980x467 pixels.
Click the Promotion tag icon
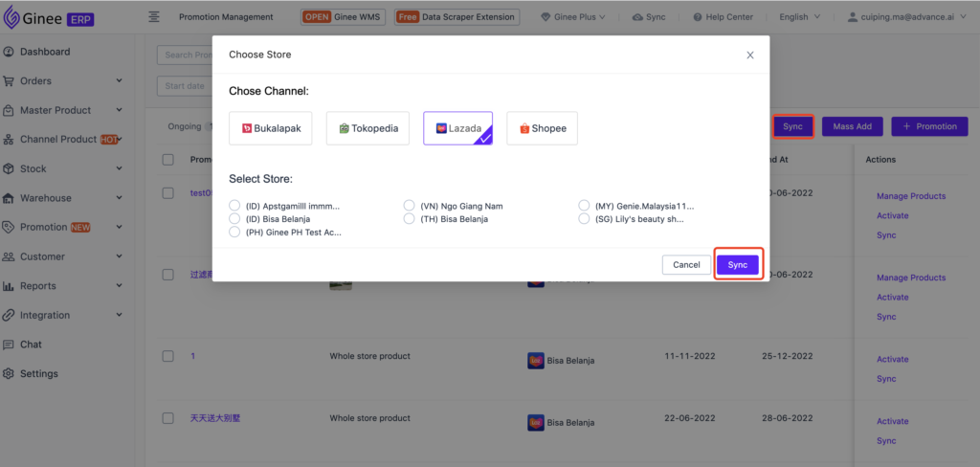(9, 227)
